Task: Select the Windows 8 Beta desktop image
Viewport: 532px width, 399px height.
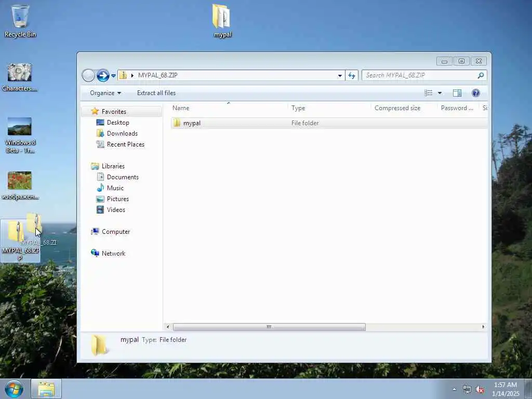Action: click(20, 135)
